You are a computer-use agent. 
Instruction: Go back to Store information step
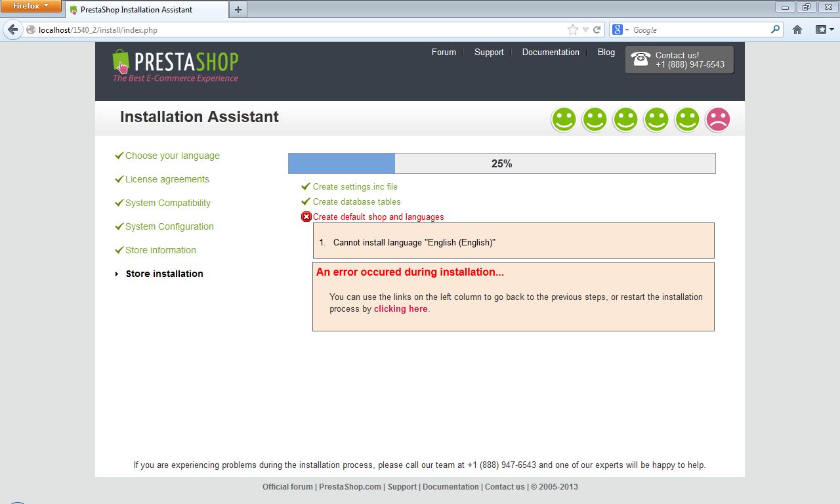(x=161, y=250)
